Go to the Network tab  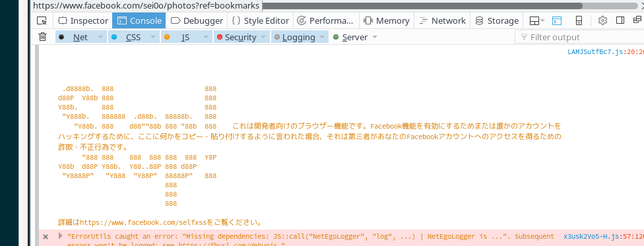click(442, 20)
